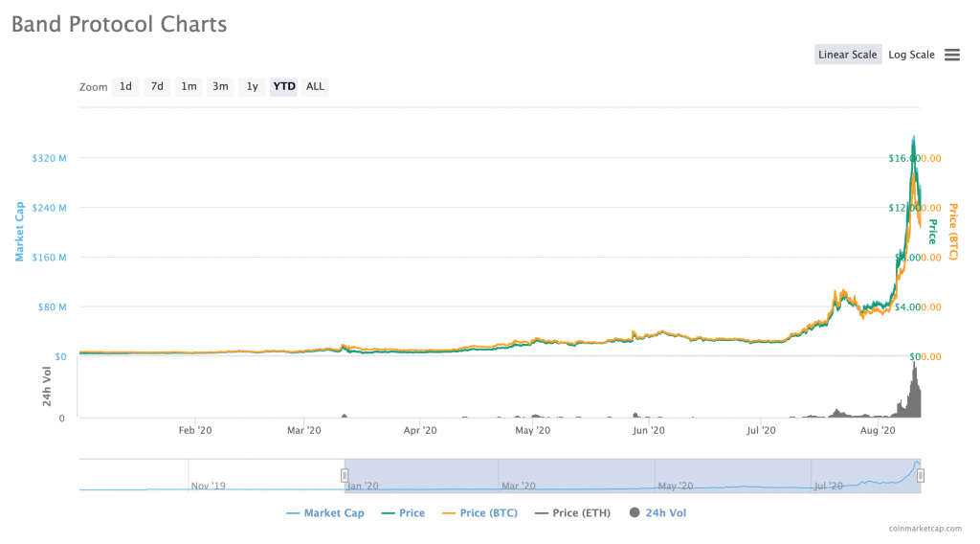Show Price (ETH) series via legend

tap(574, 513)
